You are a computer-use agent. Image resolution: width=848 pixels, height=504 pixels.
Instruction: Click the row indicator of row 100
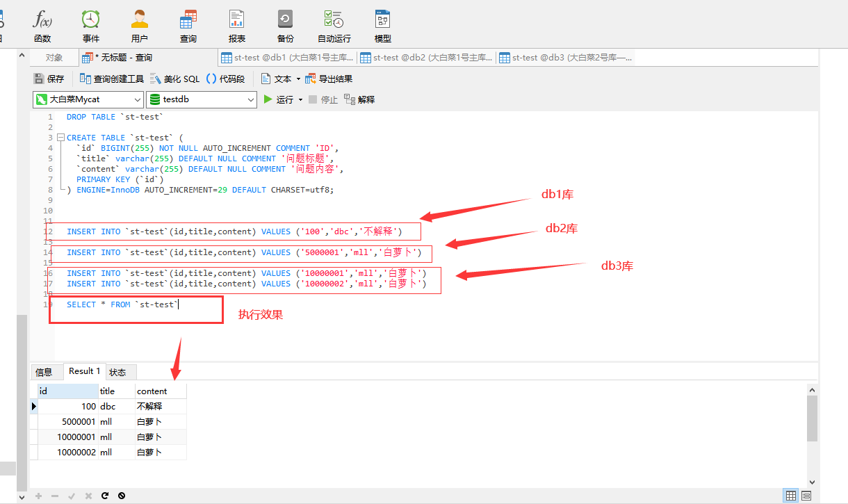tap(34, 406)
